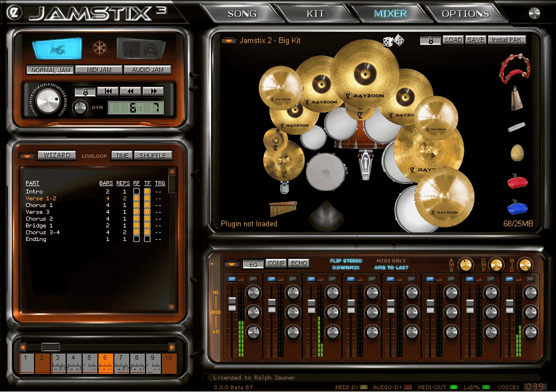Viewport: 556px width, 392px height.
Task: Select bar 6 in the timeline
Action: (105, 363)
